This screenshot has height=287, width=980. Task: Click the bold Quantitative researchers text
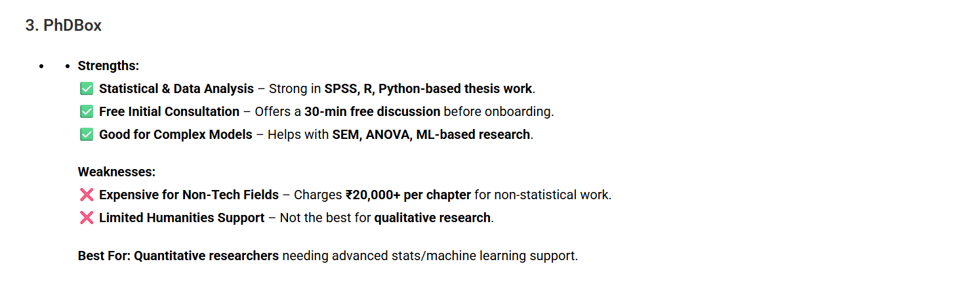(x=207, y=256)
